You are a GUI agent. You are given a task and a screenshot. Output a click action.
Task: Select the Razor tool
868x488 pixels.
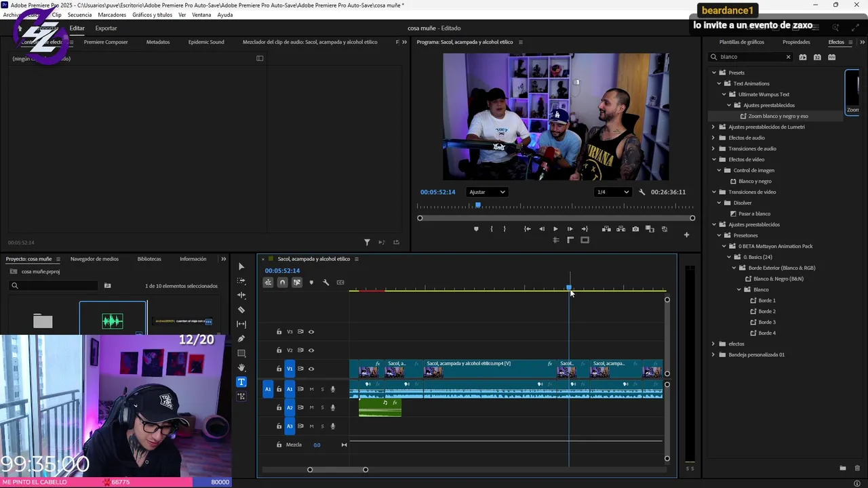(241, 310)
